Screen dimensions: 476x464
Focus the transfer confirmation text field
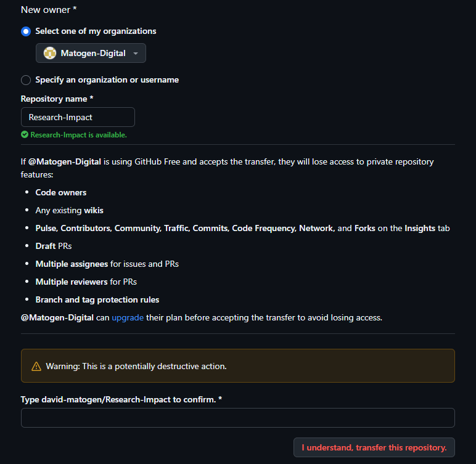237,418
